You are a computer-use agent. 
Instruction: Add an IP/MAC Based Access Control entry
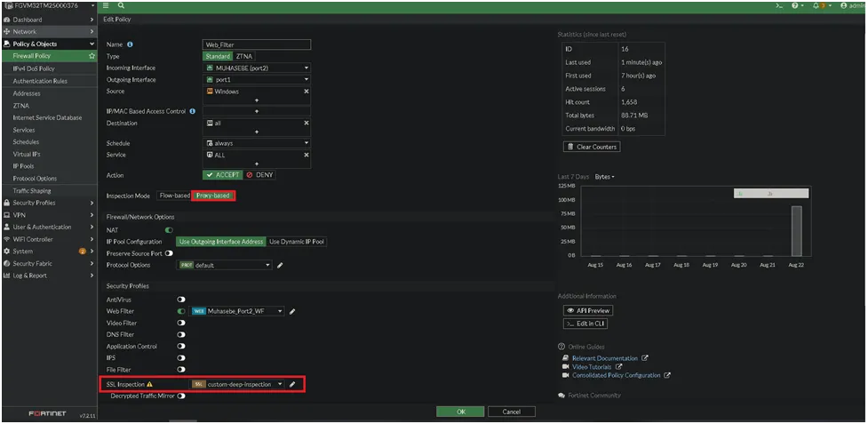[x=256, y=111]
